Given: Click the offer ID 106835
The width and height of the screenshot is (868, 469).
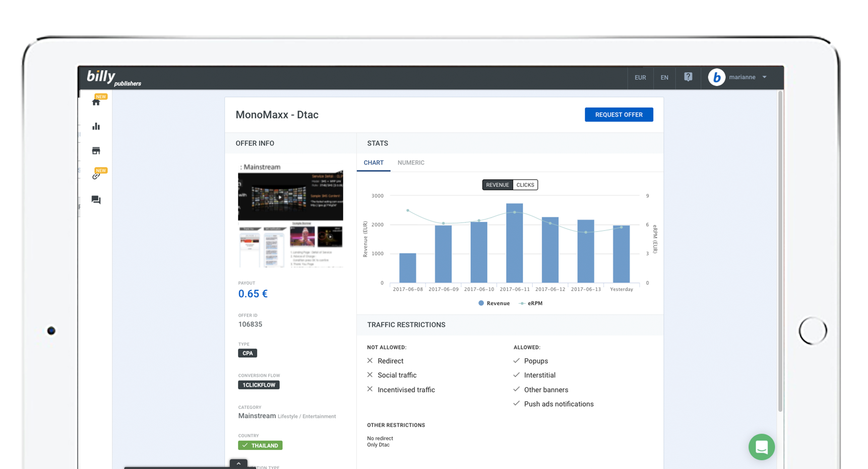Looking at the screenshot, I should [250, 324].
